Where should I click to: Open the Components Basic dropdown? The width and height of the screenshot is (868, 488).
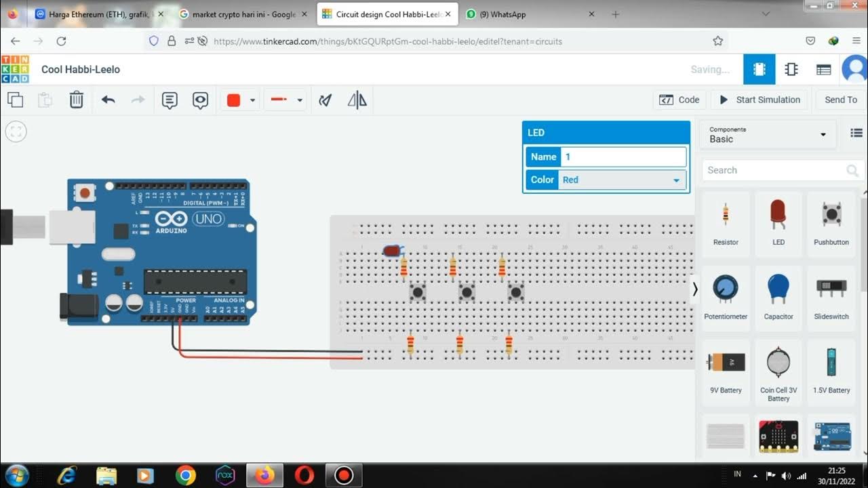pyautogui.click(x=768, y=134)
